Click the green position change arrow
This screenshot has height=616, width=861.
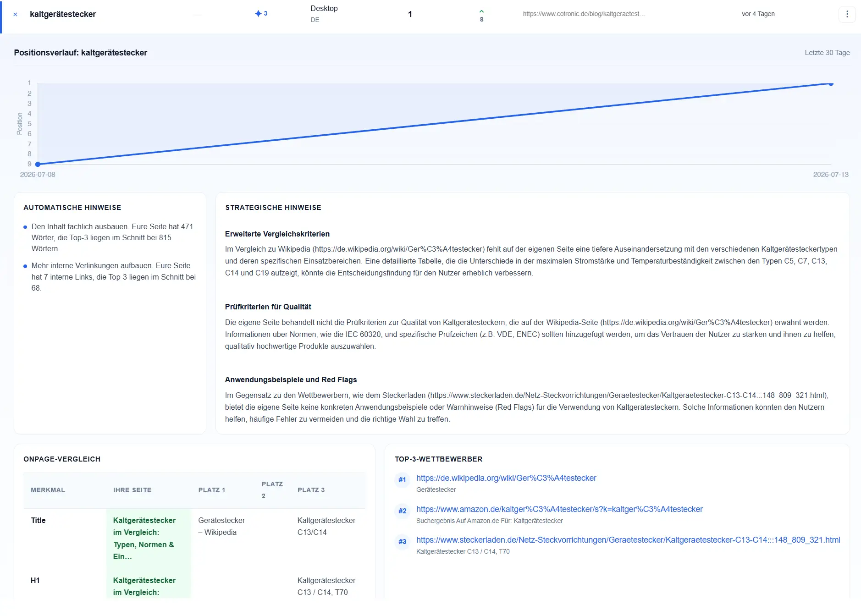point(481,11)
